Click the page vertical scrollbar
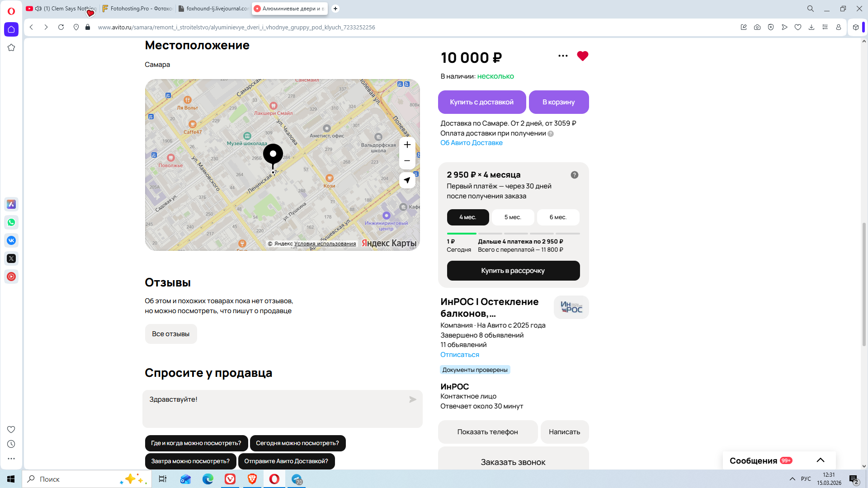 pyautogui.click(x=864, y=285)
